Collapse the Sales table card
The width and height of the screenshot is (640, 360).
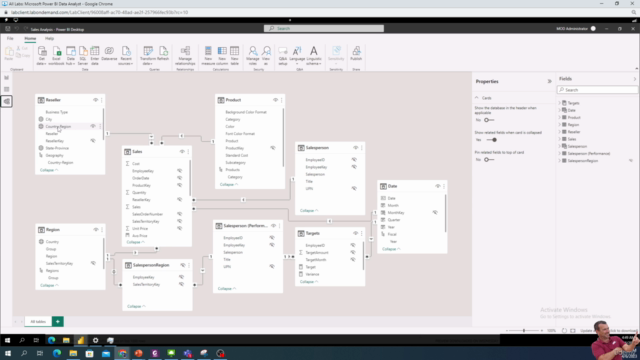click(x=136, y=242)
